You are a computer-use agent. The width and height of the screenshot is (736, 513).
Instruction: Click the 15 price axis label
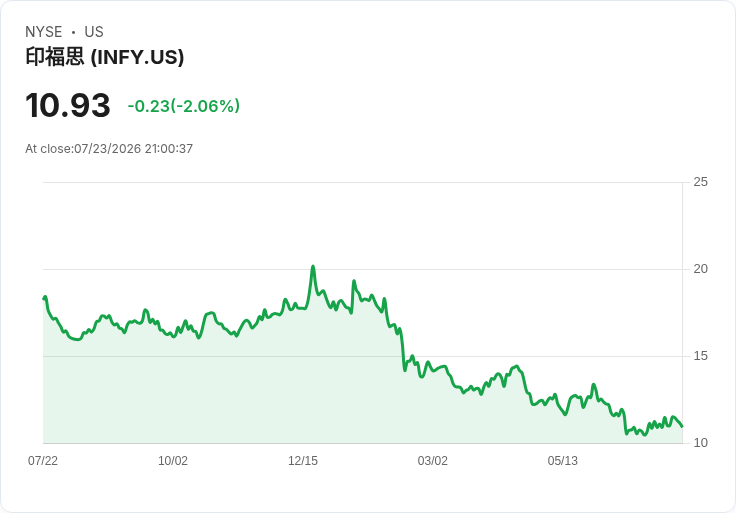coord(700,356)
